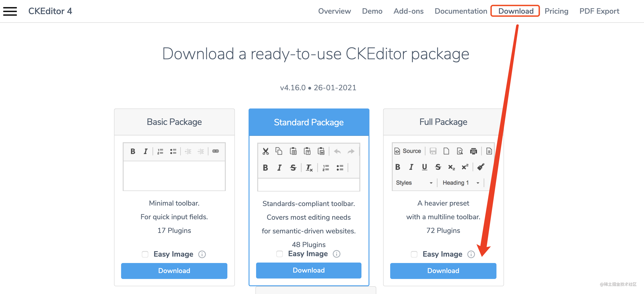Select the Cut icon in Standard Package preview
Image resolution: width=644 pixels, height=294 pixels.
266,151
